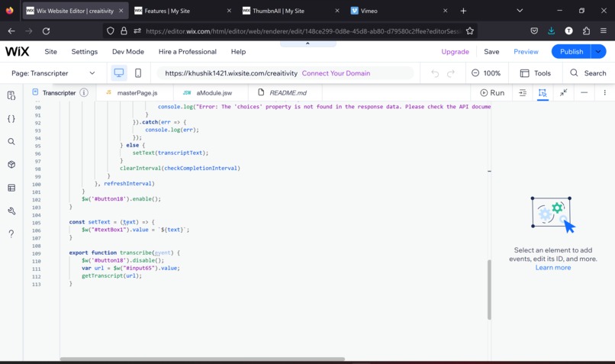Open the packages cube icon in sidebar
The width and height of the screenshot is (615, 364).
coord(11,164)
